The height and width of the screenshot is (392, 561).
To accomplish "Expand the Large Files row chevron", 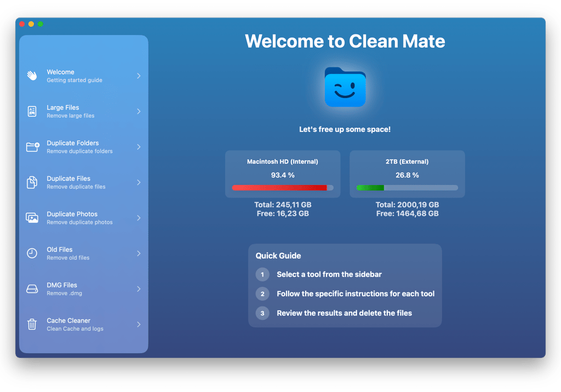I will [x=139, y=111].
